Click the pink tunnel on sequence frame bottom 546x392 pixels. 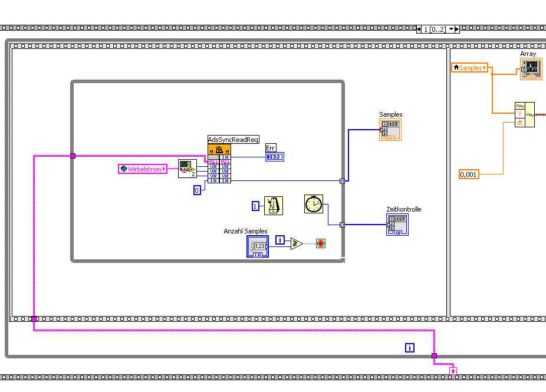pos(34,319)
